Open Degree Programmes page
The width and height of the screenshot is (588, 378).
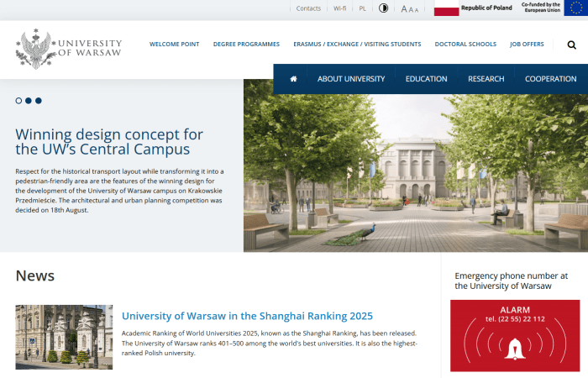pyautogui.click(x=246, y=45)
